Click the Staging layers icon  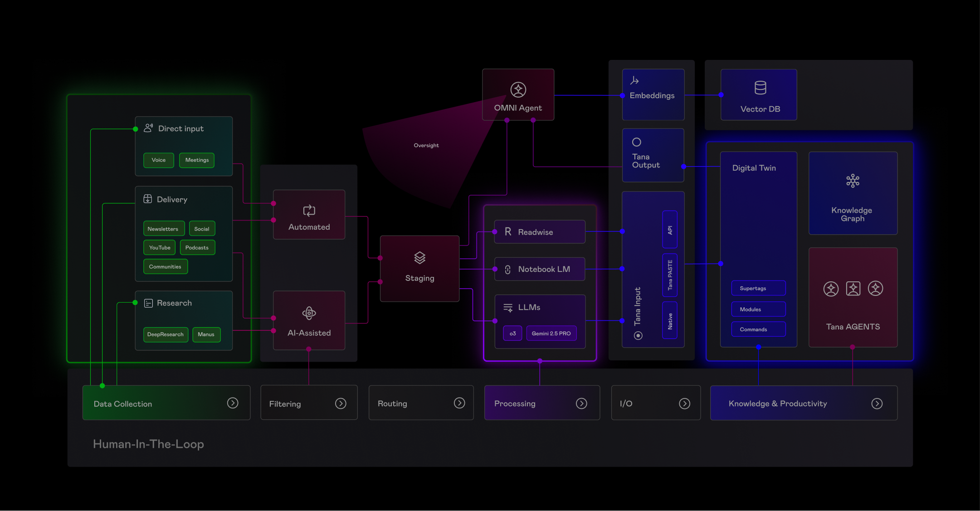[x=419, y=258]
